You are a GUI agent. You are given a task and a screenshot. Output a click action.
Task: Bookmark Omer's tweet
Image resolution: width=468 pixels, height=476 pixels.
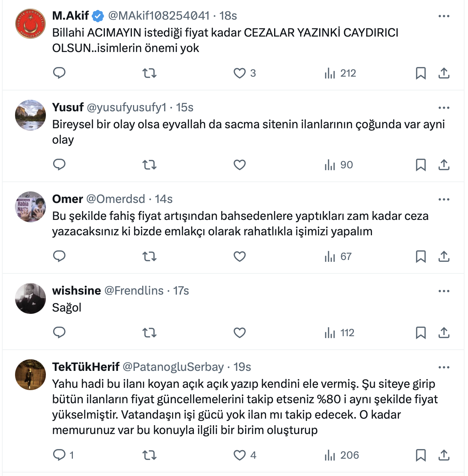click(421, 256)
